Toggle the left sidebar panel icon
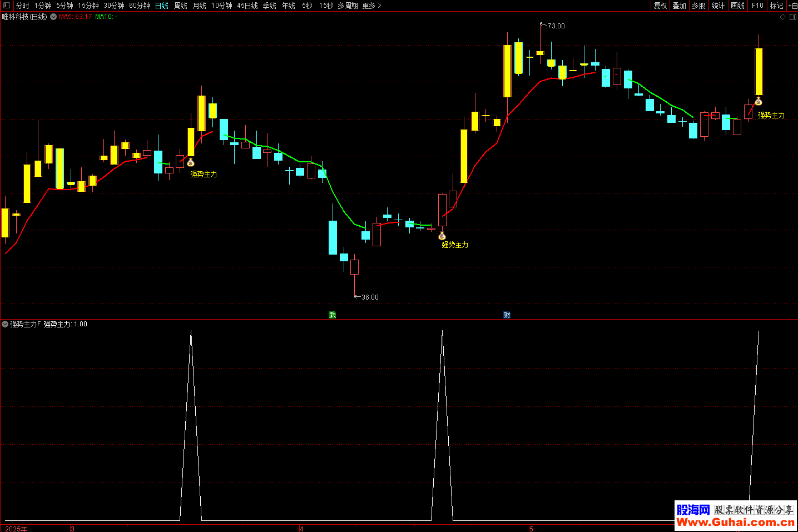The image size is (798, 532). 7,6
